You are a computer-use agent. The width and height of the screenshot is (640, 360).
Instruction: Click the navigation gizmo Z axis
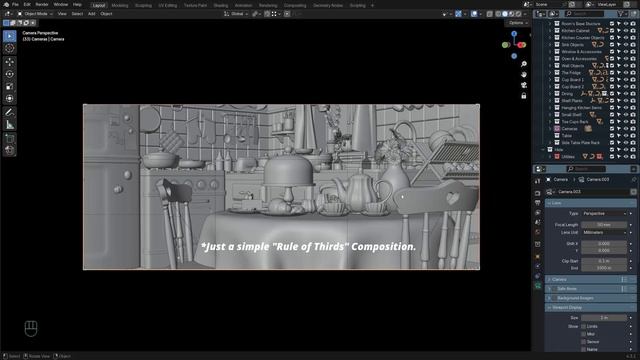[514, 33]
